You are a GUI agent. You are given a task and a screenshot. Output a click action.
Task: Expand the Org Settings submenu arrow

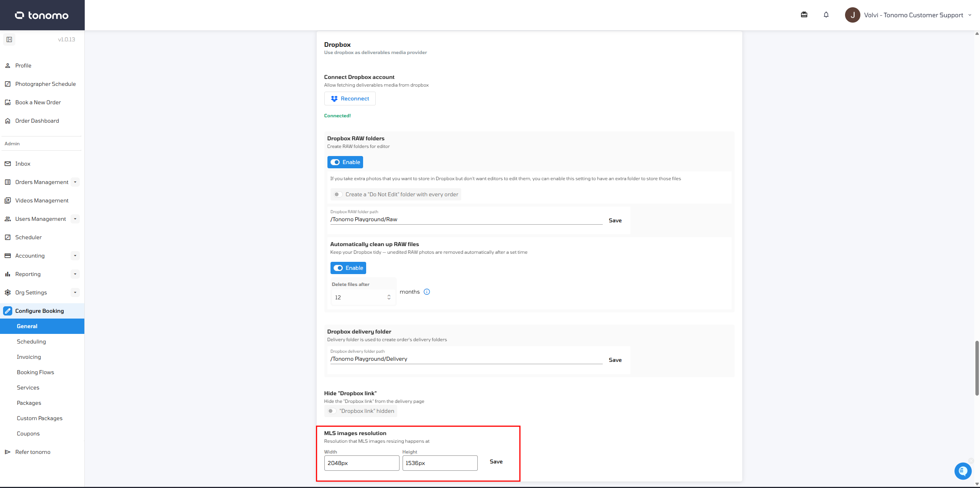(75, 292)
